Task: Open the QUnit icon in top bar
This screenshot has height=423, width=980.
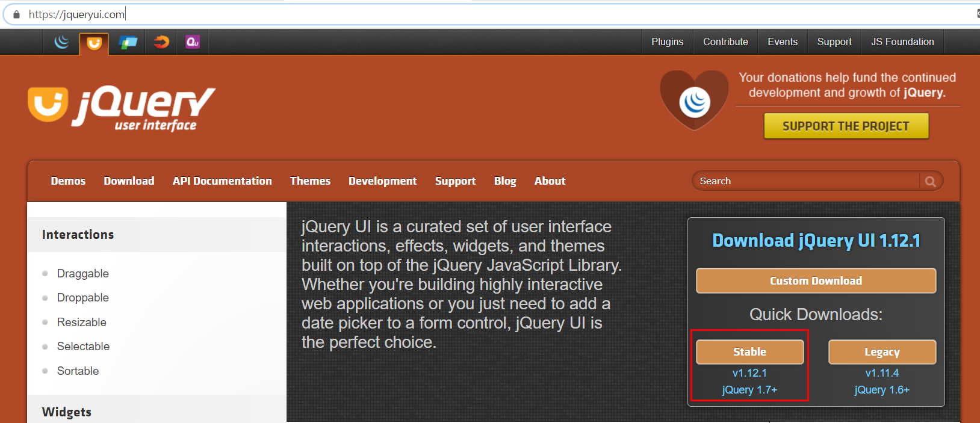Action: (193, 42)
